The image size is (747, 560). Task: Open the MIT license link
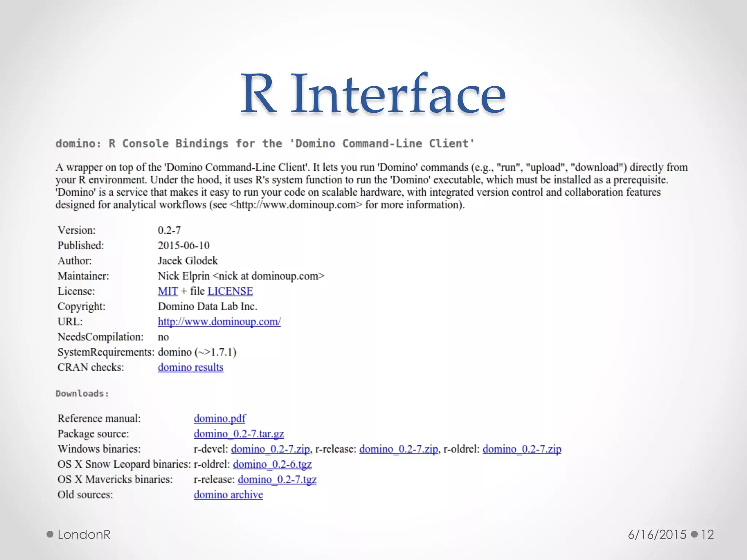pos(168,291)
